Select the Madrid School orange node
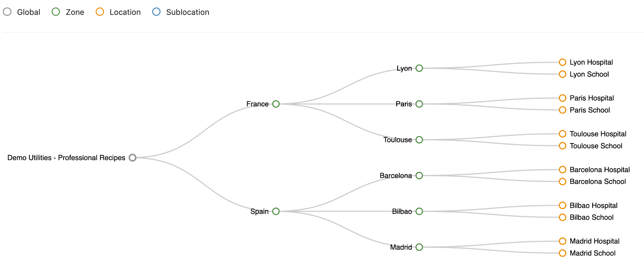Viewport: 644px width, 271px height. [x=562, y=253]
